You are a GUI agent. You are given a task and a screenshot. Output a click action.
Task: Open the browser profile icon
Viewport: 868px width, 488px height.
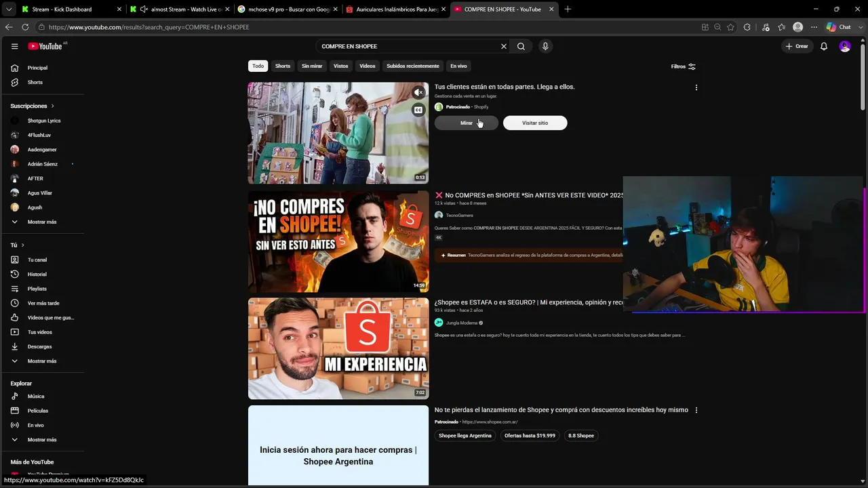798,27
